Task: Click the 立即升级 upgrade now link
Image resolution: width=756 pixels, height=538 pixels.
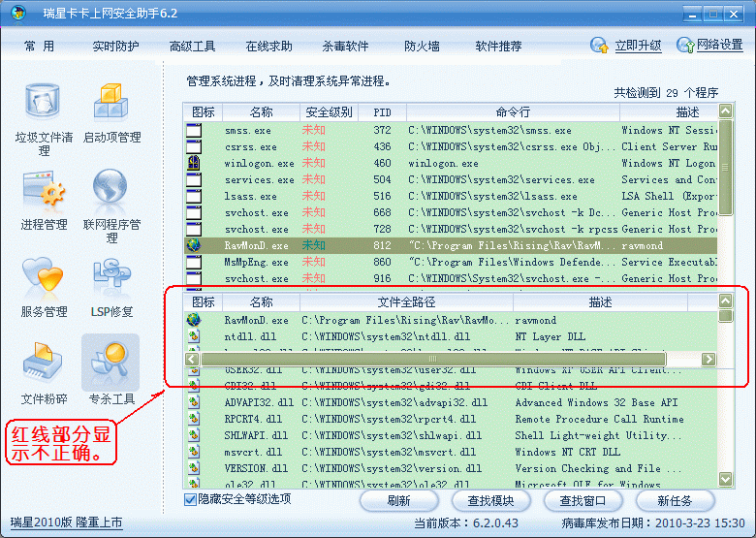Action: (x=638, y=46)
